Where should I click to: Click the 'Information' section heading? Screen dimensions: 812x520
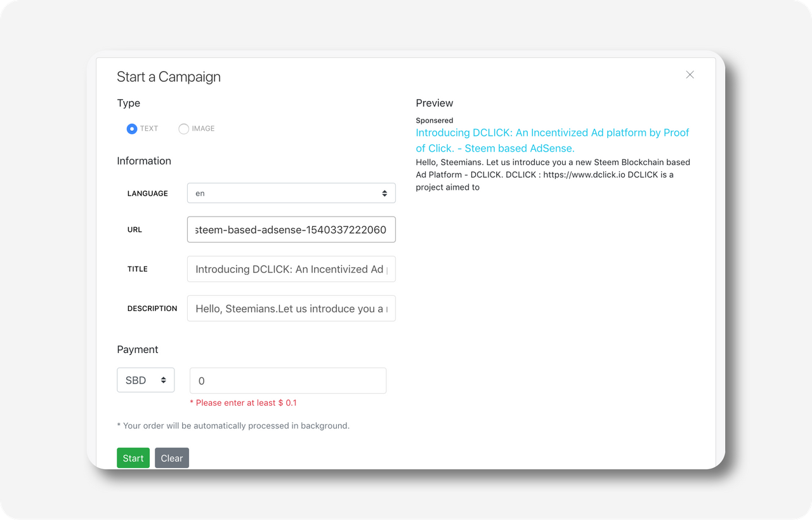(144, 161)
